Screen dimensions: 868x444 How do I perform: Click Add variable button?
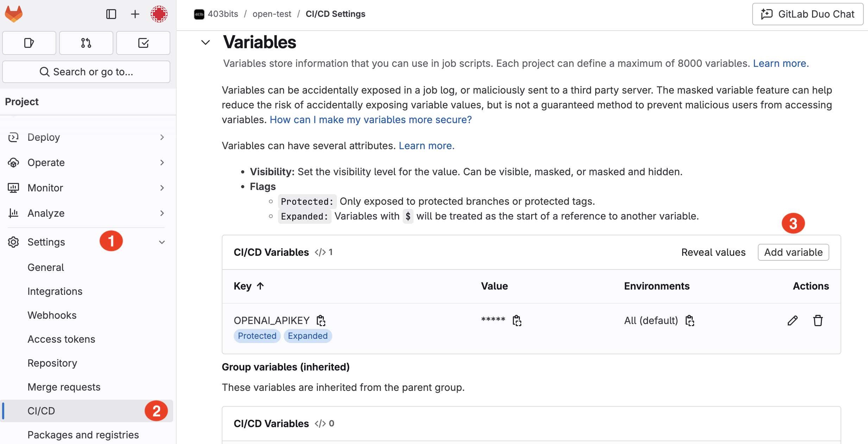(793, 252)
